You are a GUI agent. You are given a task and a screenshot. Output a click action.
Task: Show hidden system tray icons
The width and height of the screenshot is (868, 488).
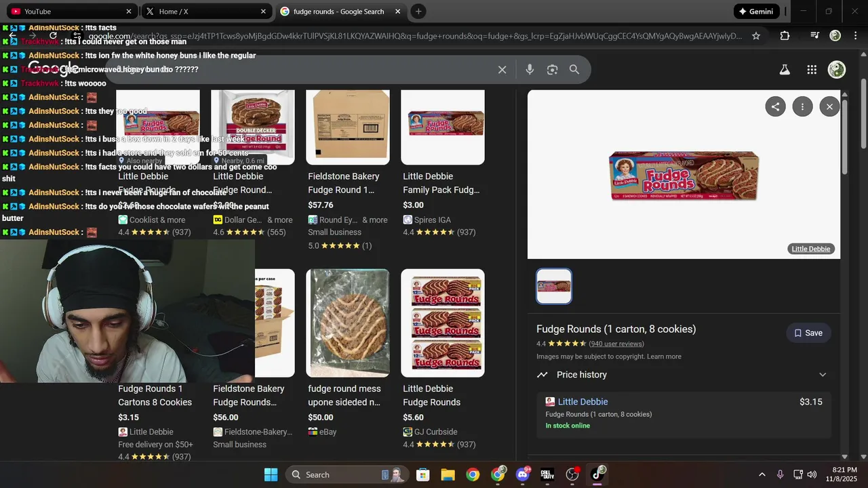tap(762, 474)
